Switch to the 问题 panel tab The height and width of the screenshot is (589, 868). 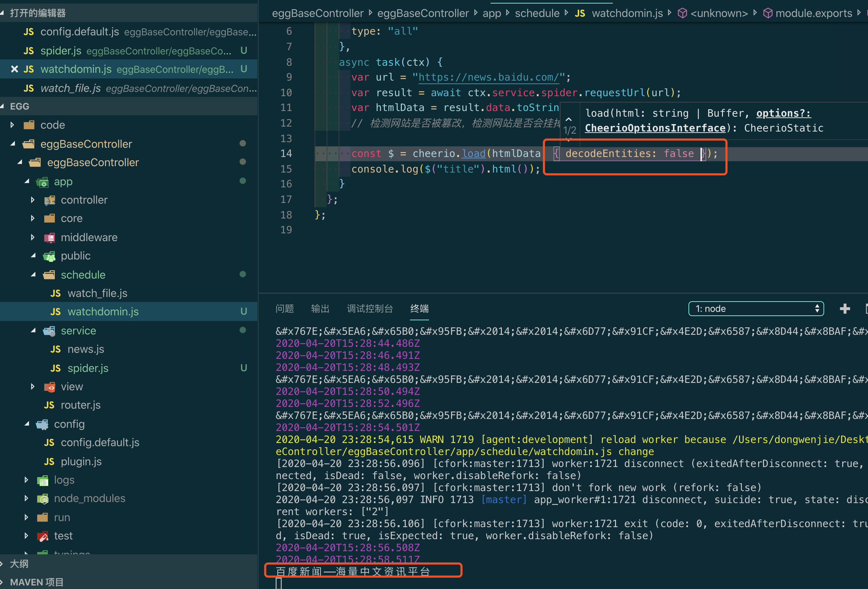click(x=285, y=309)
